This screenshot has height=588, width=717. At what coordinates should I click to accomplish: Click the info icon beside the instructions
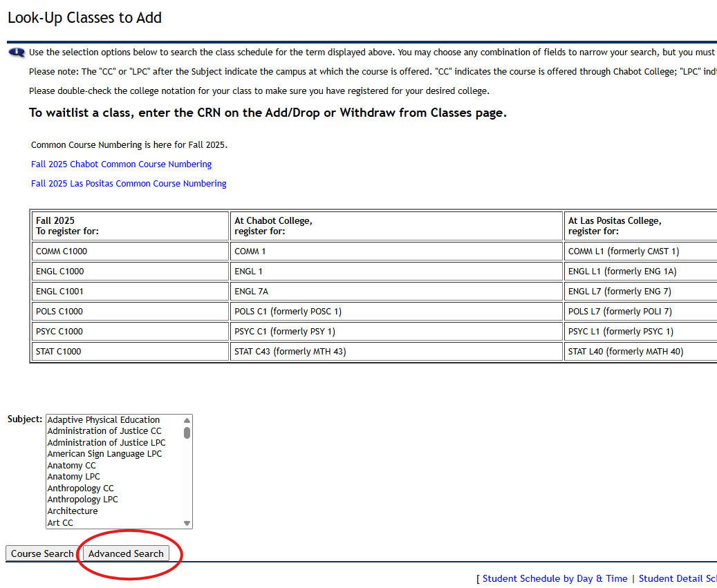click(17, 53)
